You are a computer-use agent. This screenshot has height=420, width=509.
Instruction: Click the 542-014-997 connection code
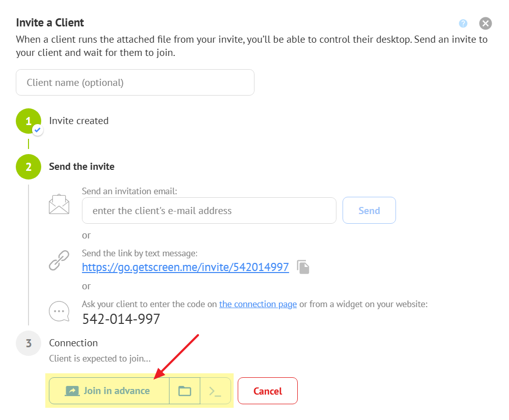point(121,319)
